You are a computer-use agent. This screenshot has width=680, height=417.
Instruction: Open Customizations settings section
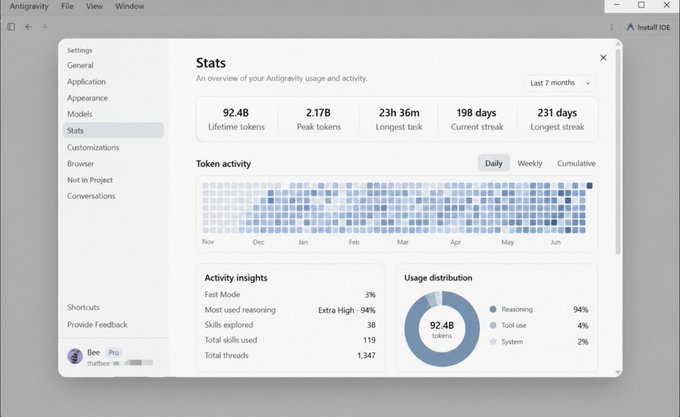click(93, 147)
